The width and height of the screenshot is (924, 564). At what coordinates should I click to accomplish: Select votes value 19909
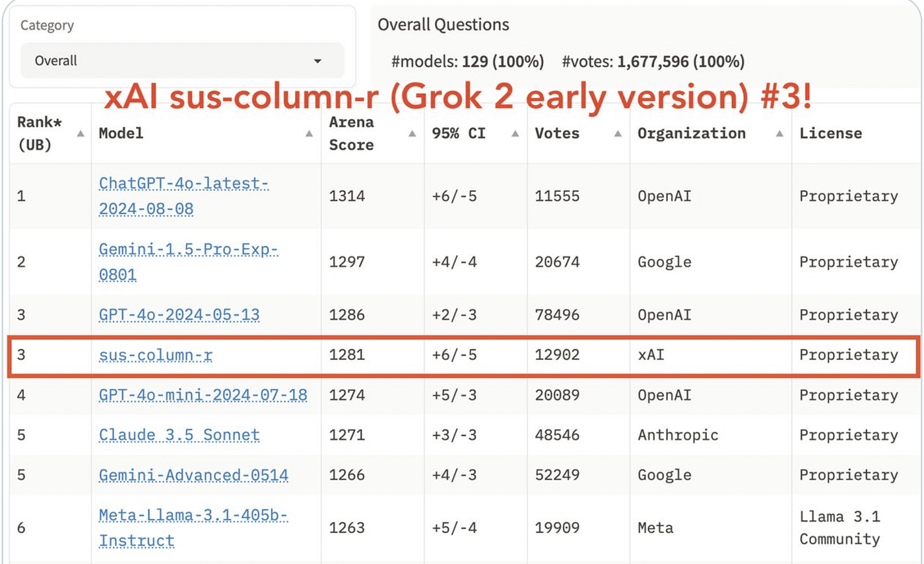[557, 528]
